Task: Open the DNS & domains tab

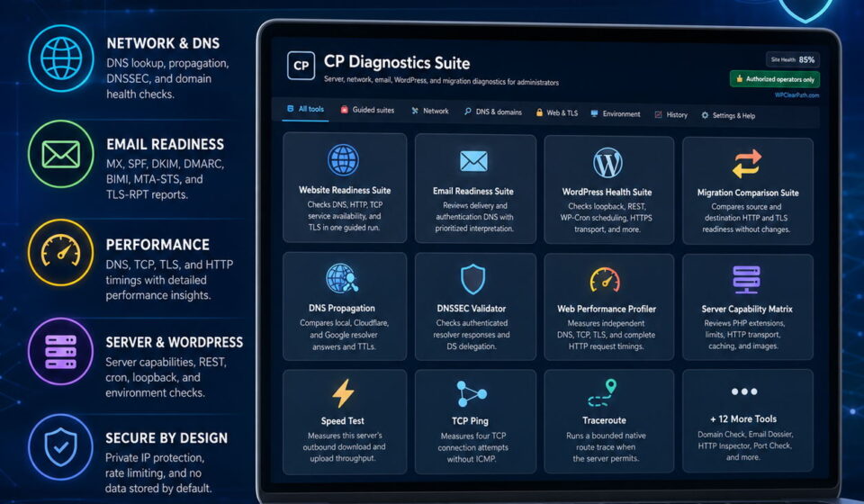Action: point(492,112)
